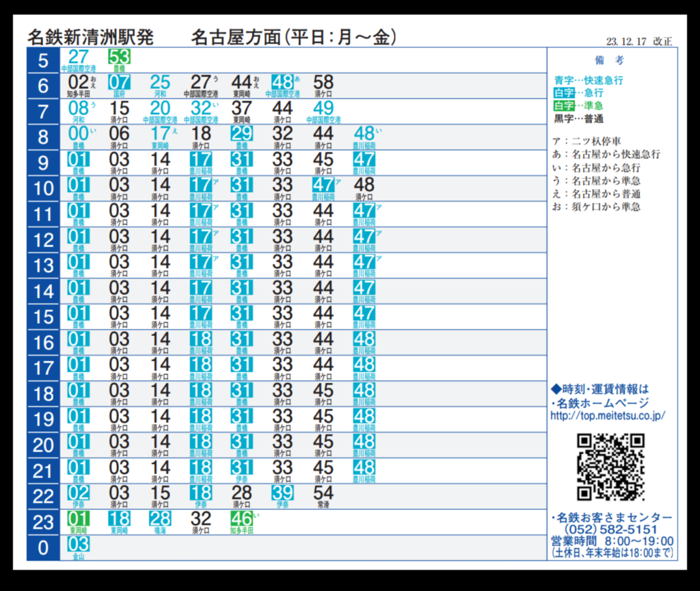Click the hour 9 row header
Screen dimensions: 700x591
pos(43,163)
